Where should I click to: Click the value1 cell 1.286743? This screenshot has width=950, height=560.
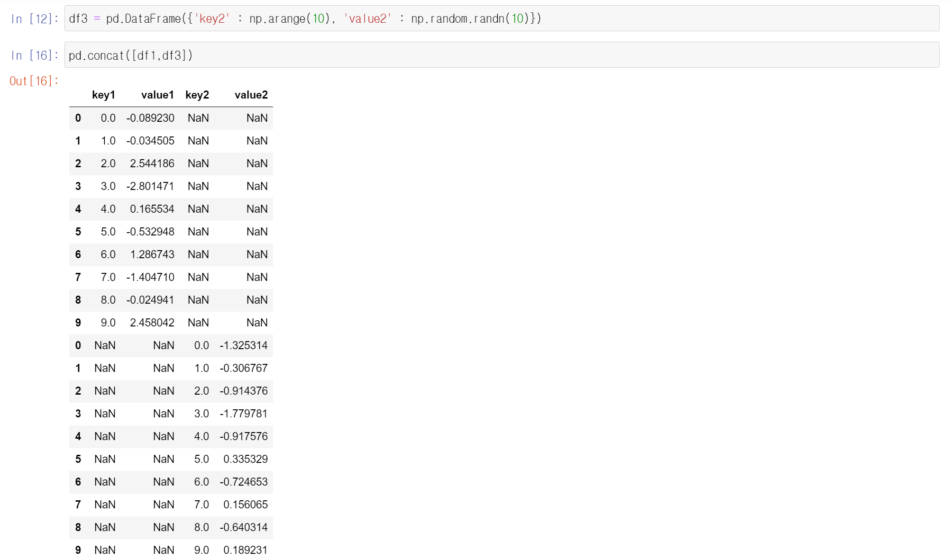pos(152,254)
